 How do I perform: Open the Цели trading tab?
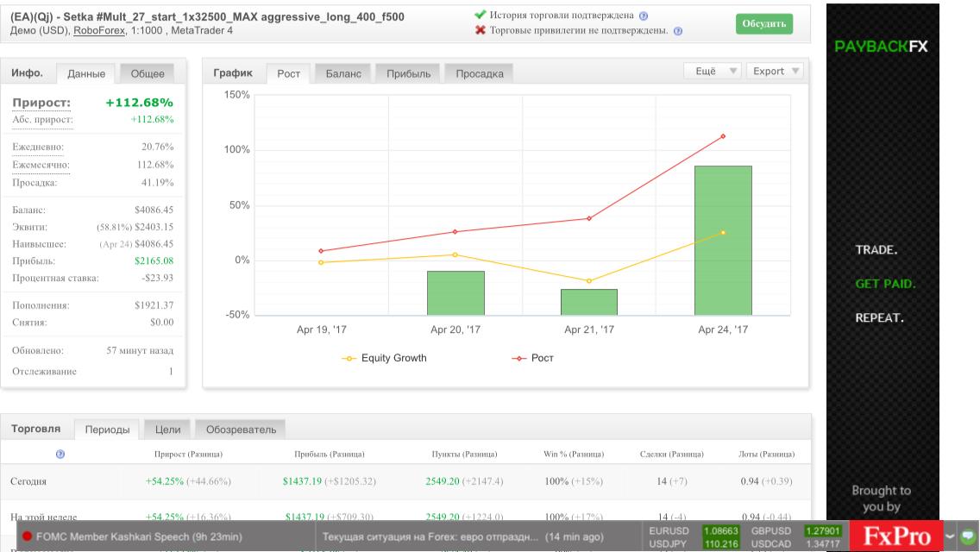167,430
